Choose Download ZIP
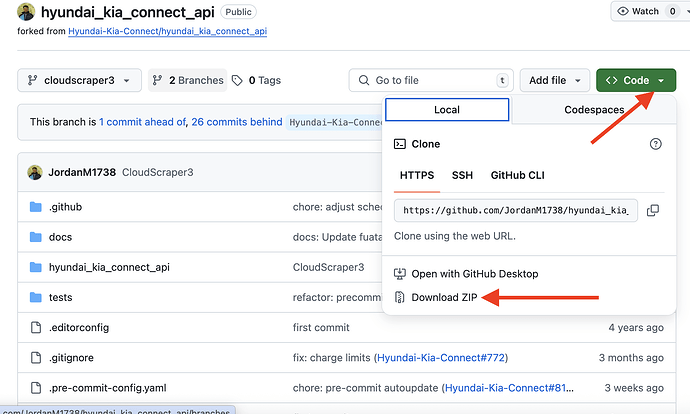 coord(436,297)
